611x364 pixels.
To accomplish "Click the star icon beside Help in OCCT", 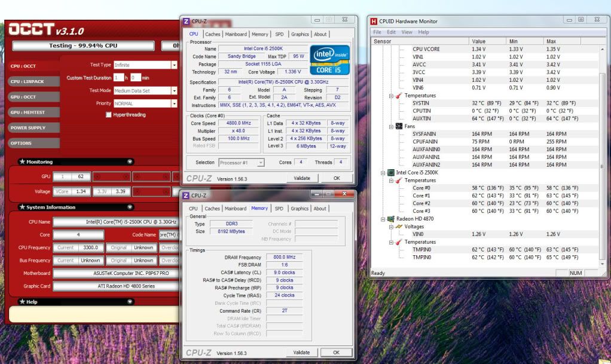I will pyautogui.click(x=22, y=301).
